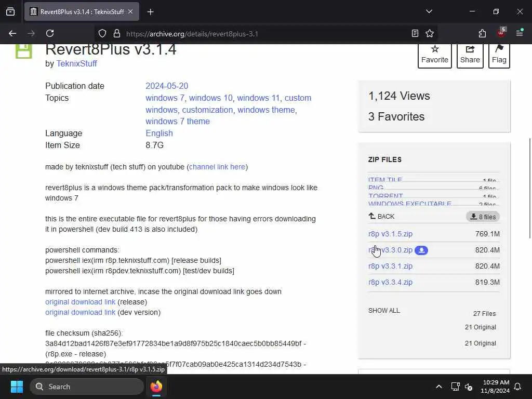
Task: Download all with 8 files button
Action: coord(483,217)
